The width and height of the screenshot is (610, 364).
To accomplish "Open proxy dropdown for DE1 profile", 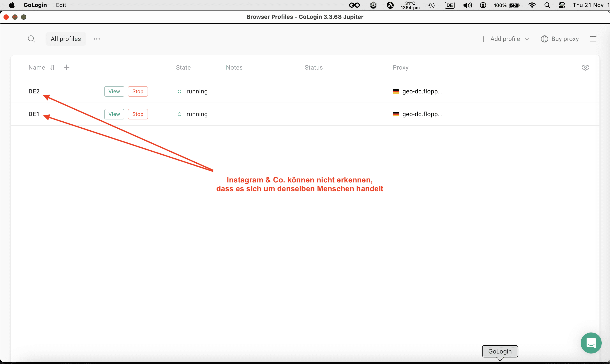I will [x=421, y=114].
